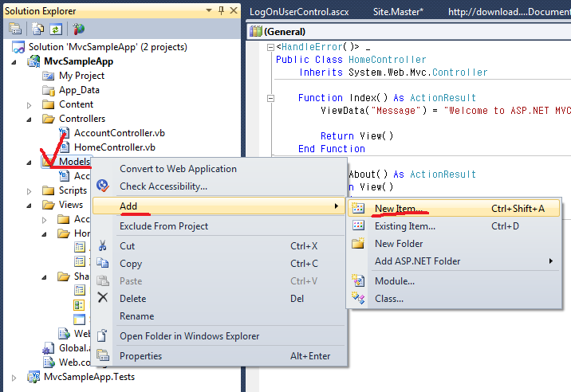Click the Refresh icon in Solution Explorer

(56, 29)
